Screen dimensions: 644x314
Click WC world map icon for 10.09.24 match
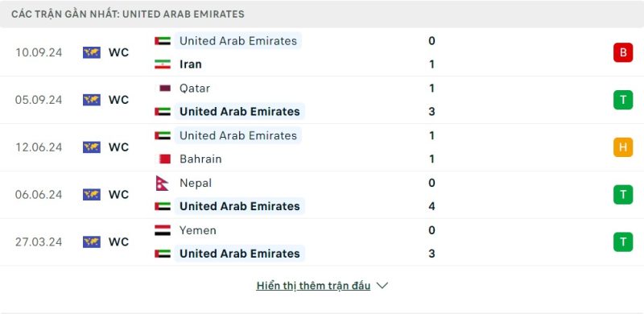click(x=92, y=52)
